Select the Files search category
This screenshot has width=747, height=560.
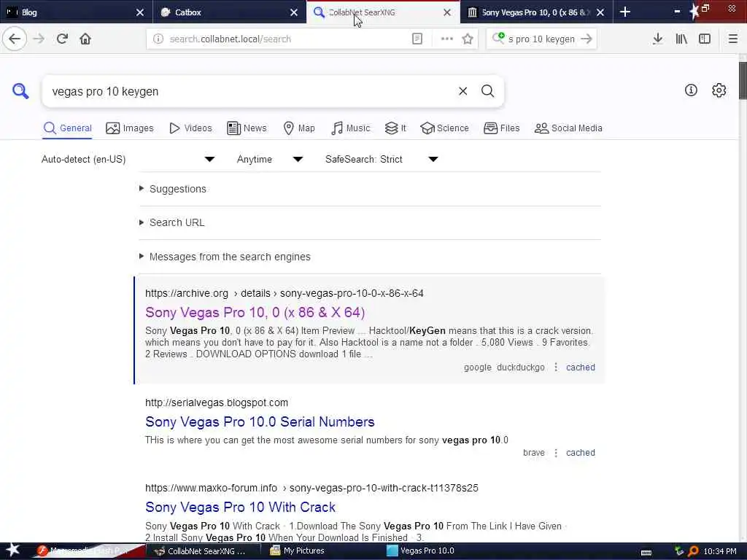pyautogui.click(x=502, y=128)
